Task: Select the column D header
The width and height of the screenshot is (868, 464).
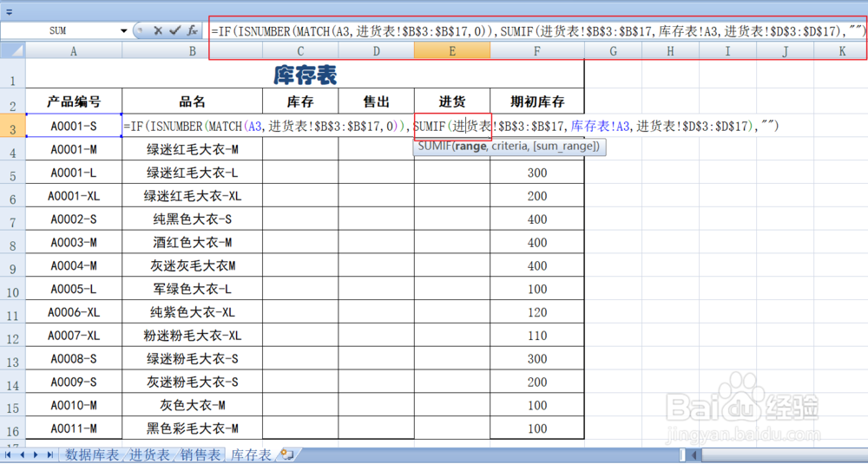Action: coord(377,51)
